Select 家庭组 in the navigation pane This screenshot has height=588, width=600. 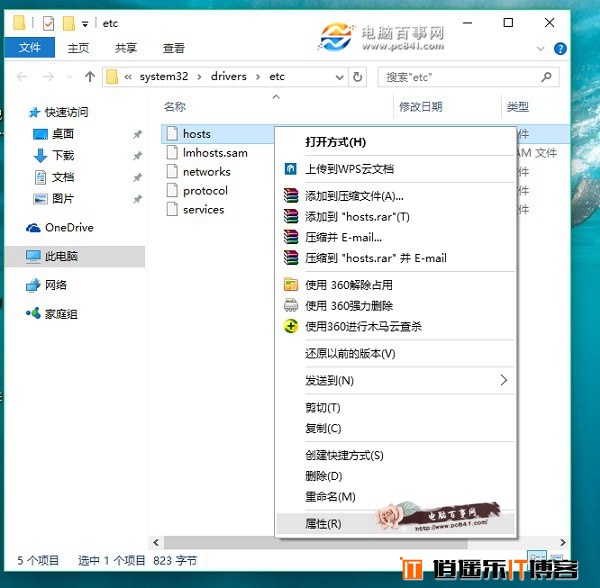[52, 314]
